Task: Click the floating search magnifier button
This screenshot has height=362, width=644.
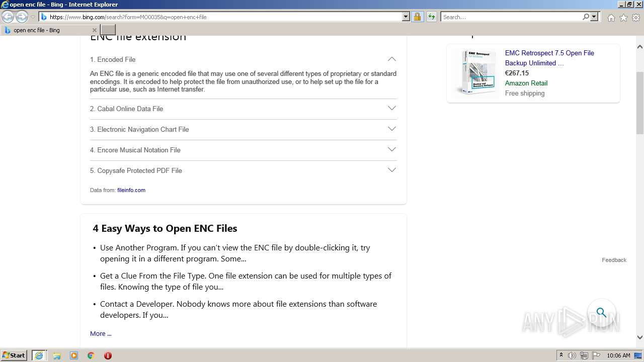Action: 602,313
